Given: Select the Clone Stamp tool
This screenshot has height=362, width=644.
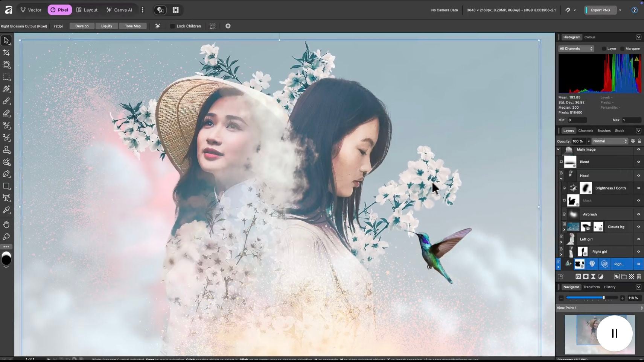Looking at the screenshot, I should coord(6,150).
